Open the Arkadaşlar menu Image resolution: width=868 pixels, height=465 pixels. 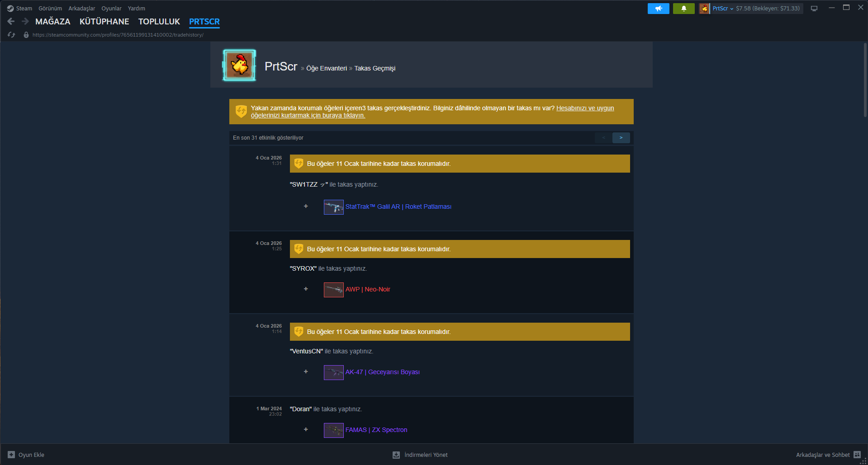[82, 9]
